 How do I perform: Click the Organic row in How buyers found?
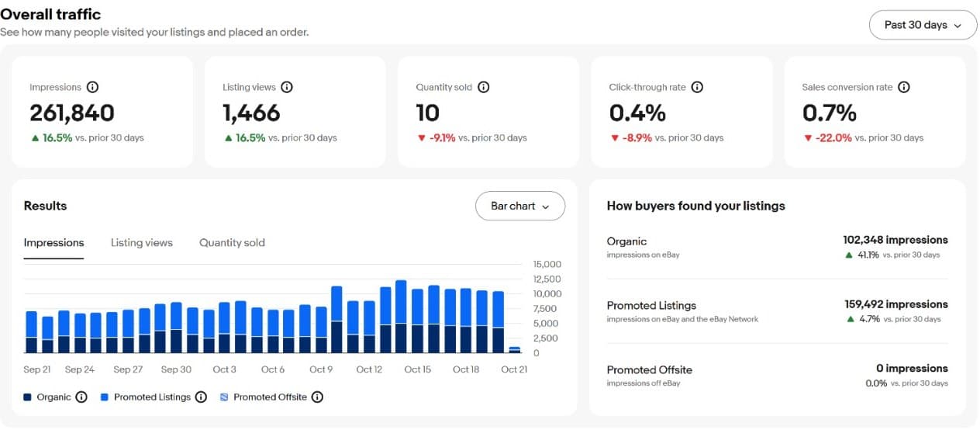[x=778, y=248]
